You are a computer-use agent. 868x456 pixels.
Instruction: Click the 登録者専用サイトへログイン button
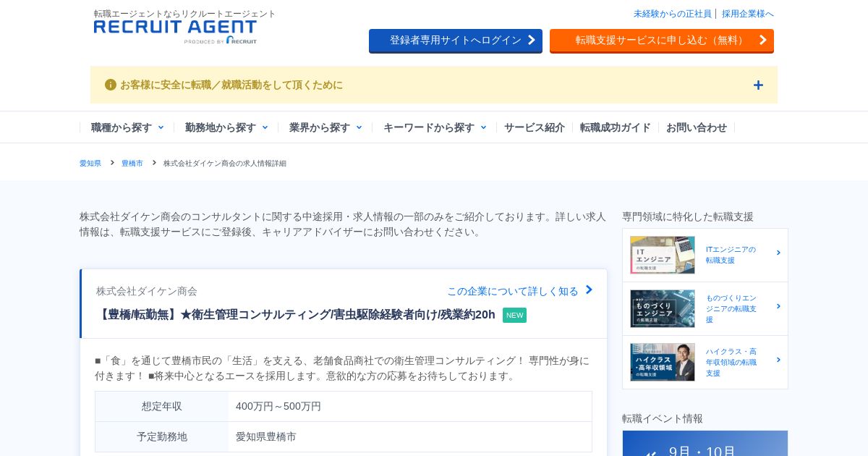click(456, 41)
